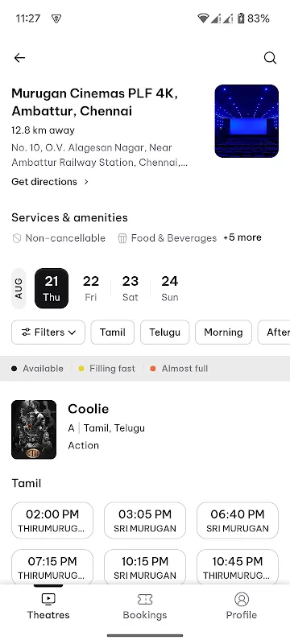
Task: Open the Profile person icon
Action: click(242, 599)
